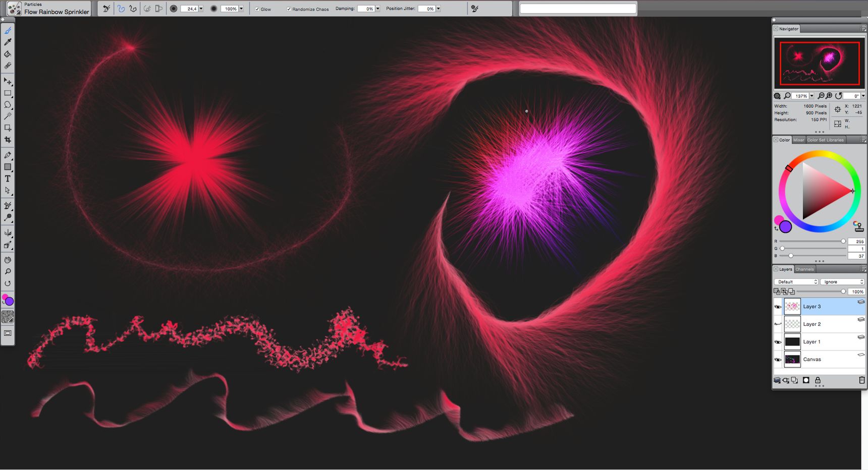Click the Navigator zoom-out magnifier
Screen dimensions: 868x470
[x=821, y=96]
